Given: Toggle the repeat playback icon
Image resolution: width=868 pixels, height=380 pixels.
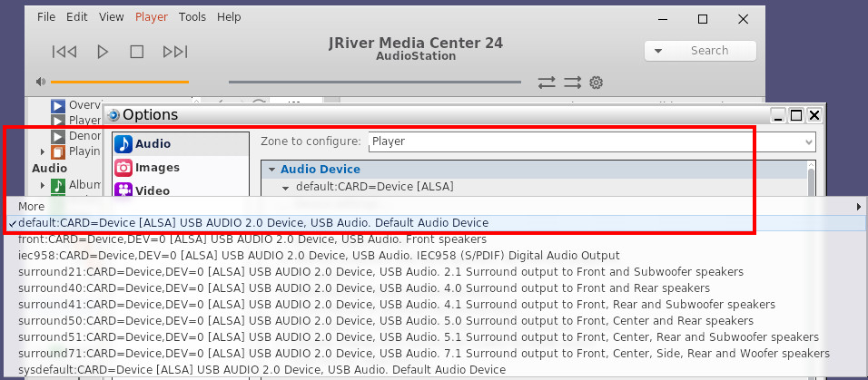Looking at the screenshot, I should (x=547, y=83).
